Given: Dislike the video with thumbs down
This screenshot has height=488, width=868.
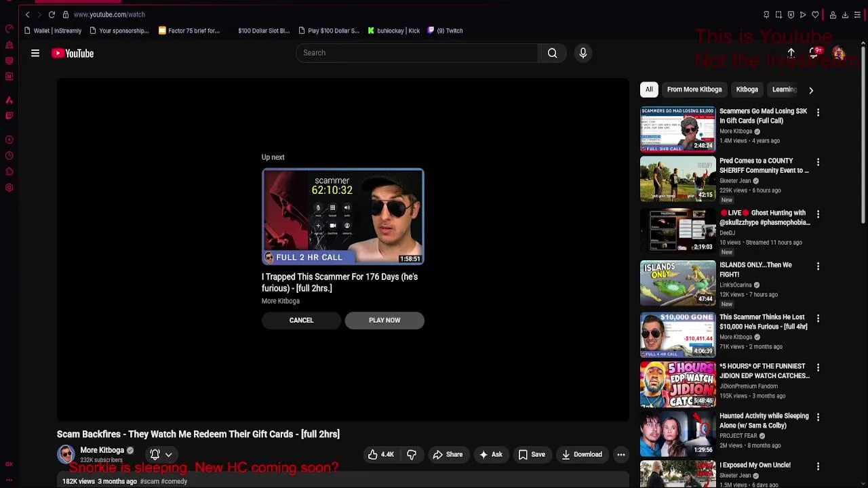Looking at the screenshot, I should point(412,455).
